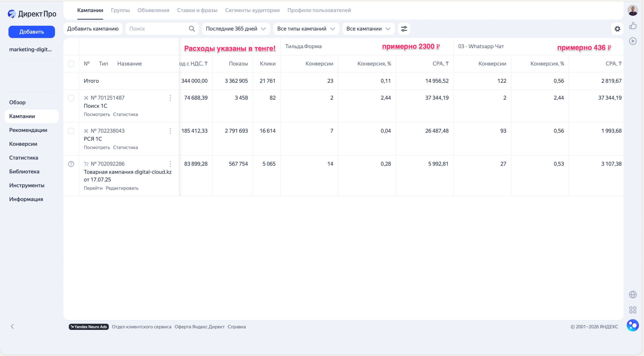Check the Поиск 1С campaign checkbox
Screen dimensions: 644x356
[71, 98]
